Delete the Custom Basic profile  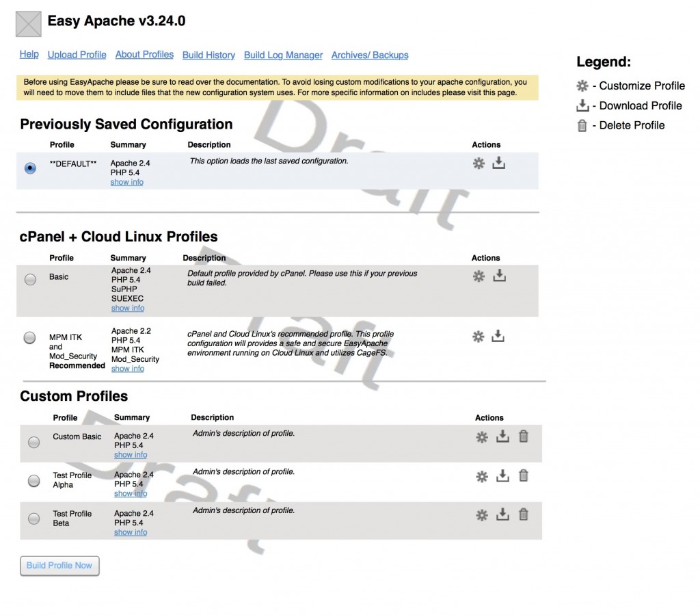coord(524,435)
